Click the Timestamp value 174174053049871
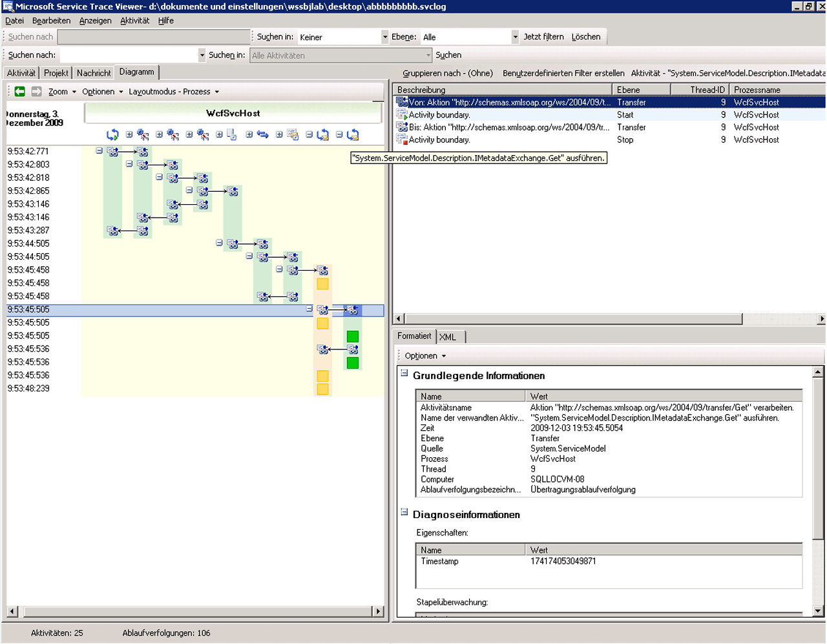The width and height of the screenshot is (827, 644). click(x=563, y=561)
